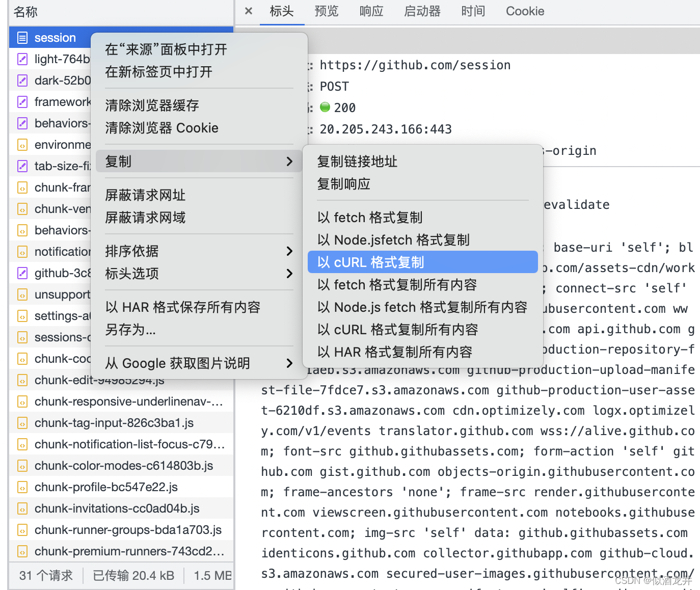Select 以 HAR 格式保存所有内容
The height and width of the screenshot is (590, 700).
(199, 307)
